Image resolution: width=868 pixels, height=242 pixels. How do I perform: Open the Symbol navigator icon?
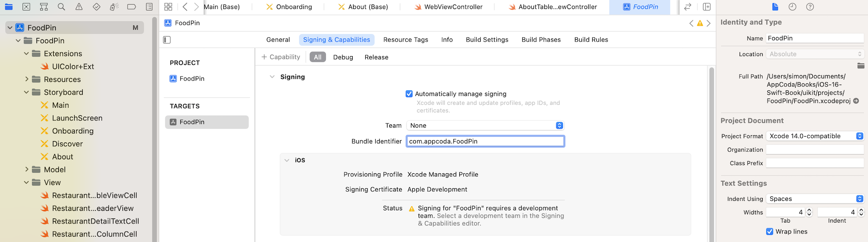[x=44, y=7]
